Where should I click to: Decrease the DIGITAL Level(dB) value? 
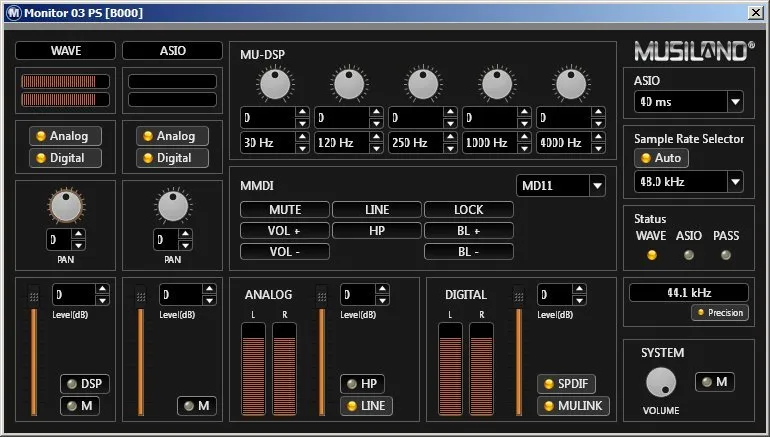tap(579, 300)
